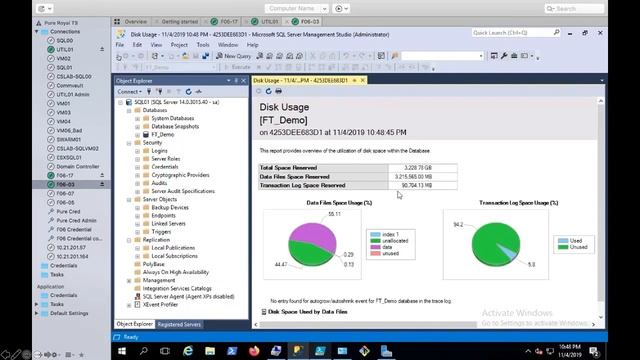Click the Find in Files icon before combo box
640x360 pixels.
click(395, 56)
